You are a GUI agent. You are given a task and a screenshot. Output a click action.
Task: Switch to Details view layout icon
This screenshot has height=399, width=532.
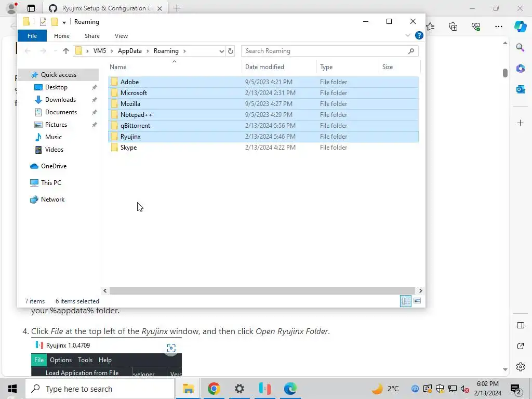click(406, 301)
